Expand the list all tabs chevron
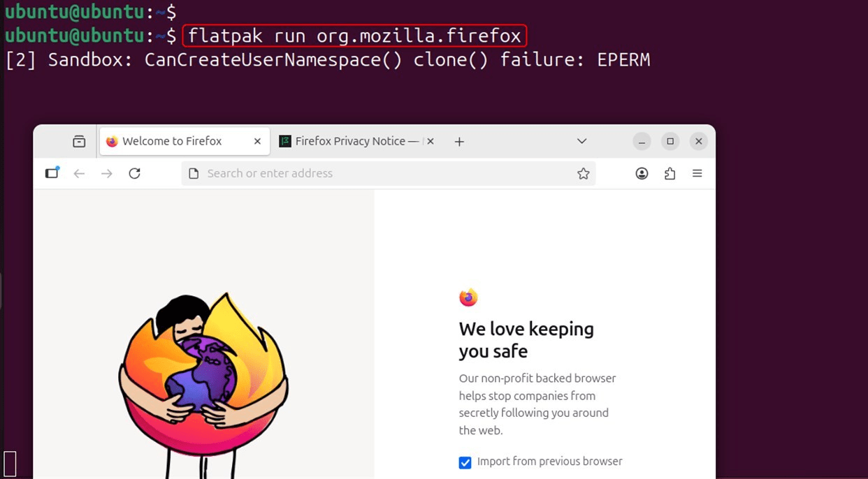Image resolution: width=868 pixels, height=479 pixels. (581, 141)
